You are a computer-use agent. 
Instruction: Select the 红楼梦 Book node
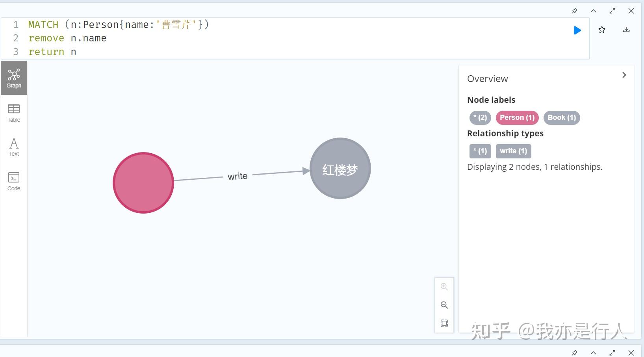[340, 168]
